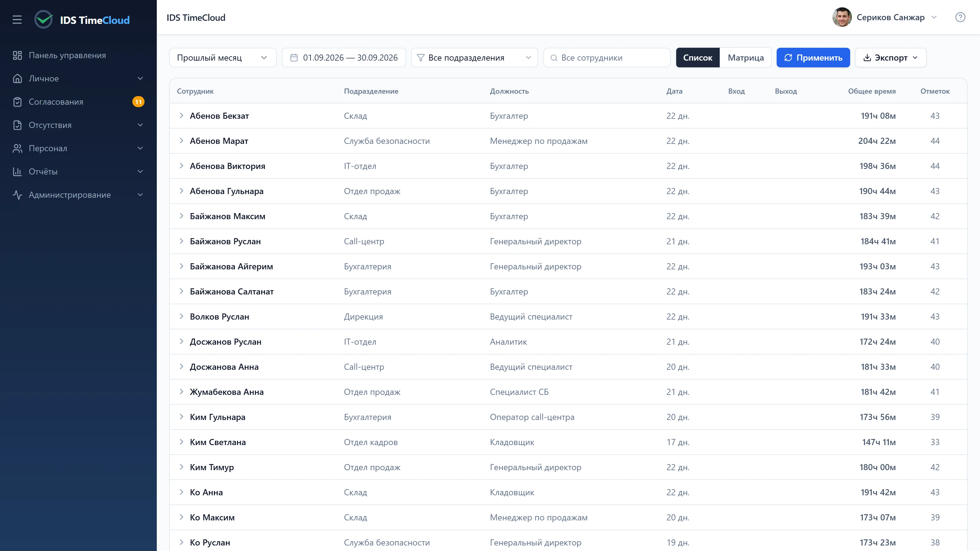Open the Экспорт dropdown menu
The height and width of the screenshot is (551, 980).
tap(891, 58)
